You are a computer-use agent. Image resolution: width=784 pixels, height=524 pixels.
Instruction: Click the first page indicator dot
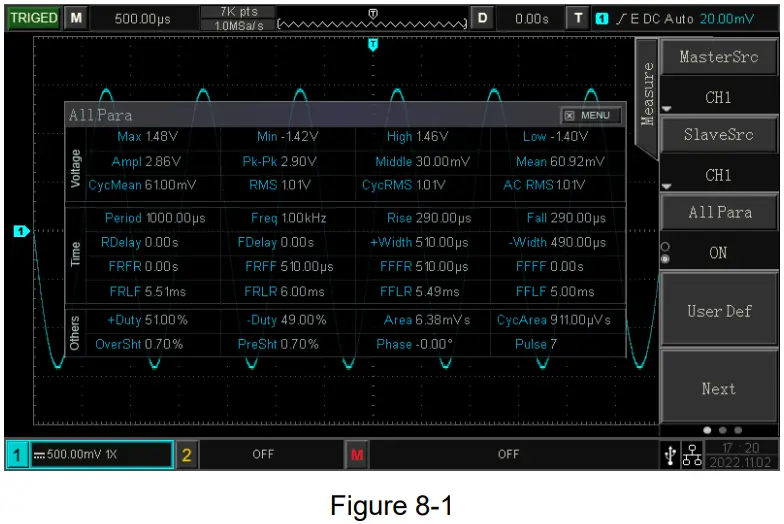(x=707, y=430)
